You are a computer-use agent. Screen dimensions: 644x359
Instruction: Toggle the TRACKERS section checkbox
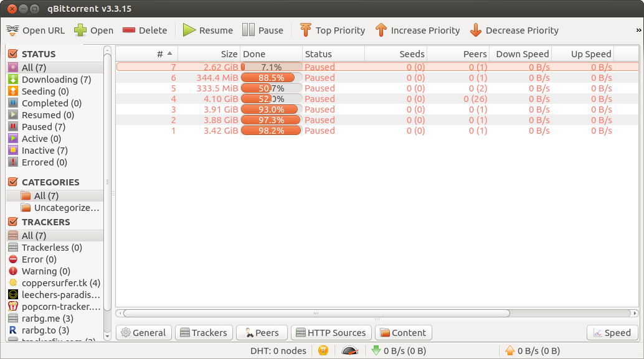pyautogui.click(x=12, y=221)
